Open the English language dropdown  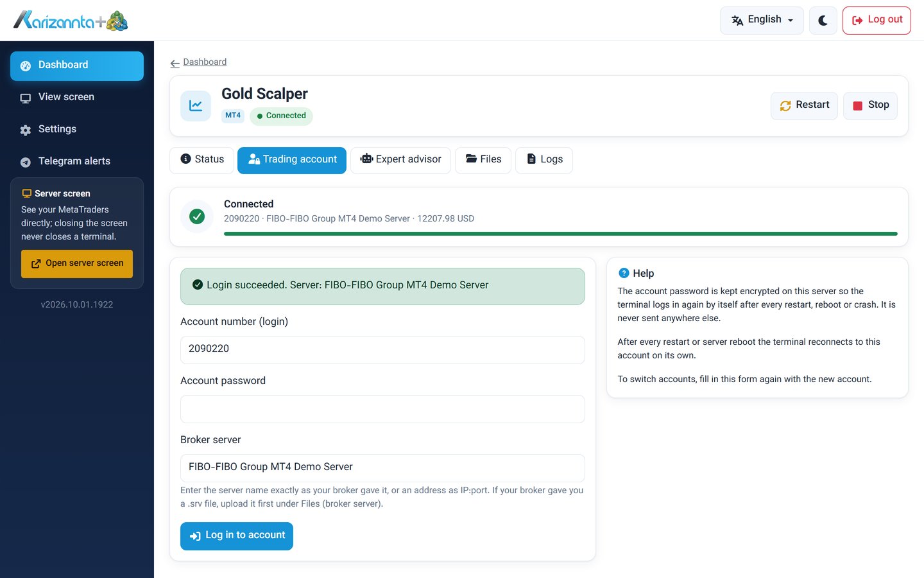(x=762, y=21)
